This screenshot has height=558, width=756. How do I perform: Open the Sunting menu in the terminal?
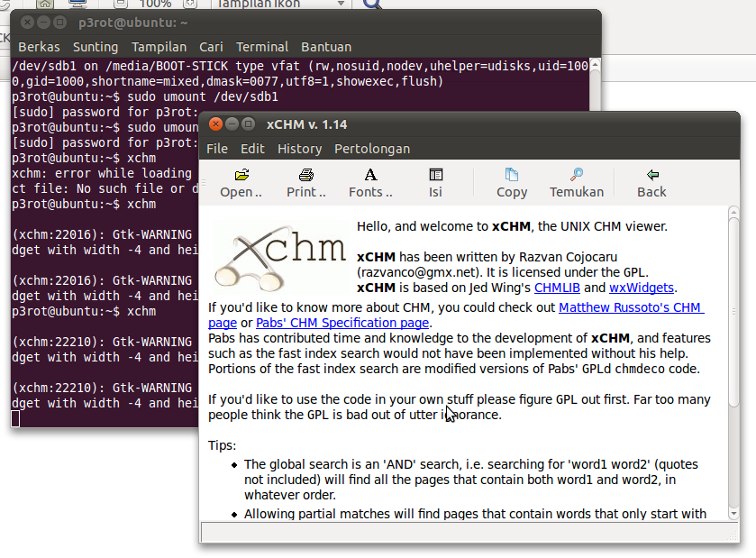pyautogui.click(x=96, y=47)
